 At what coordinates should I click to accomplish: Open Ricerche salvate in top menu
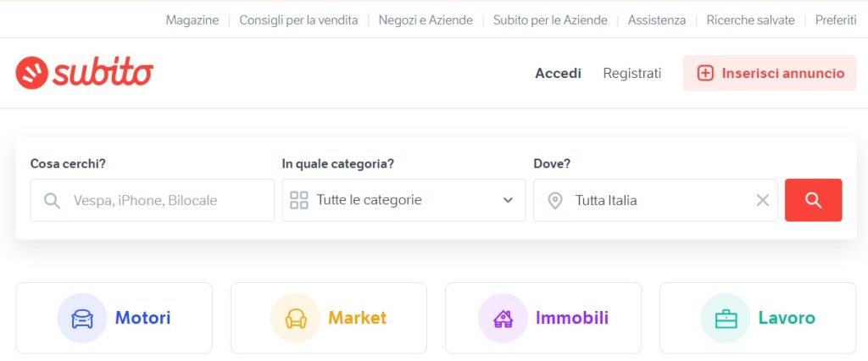click(750, 20)
